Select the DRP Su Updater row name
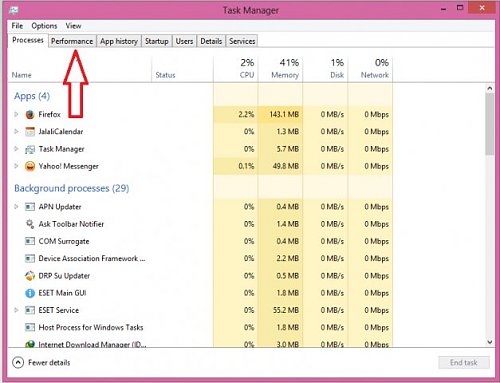The image size is (500, 383). coord(64,276)
